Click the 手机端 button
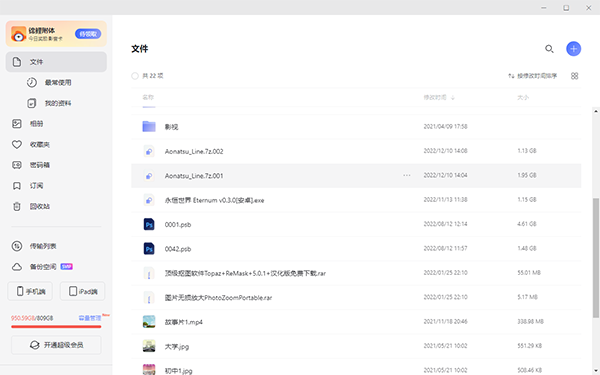 point(30,292)
